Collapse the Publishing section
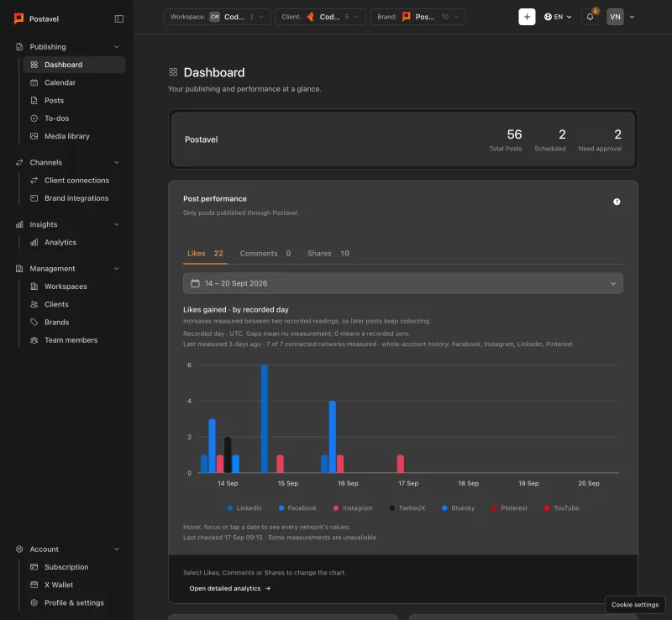Viewport: 672px width, 620px height. tap(116, 47)
